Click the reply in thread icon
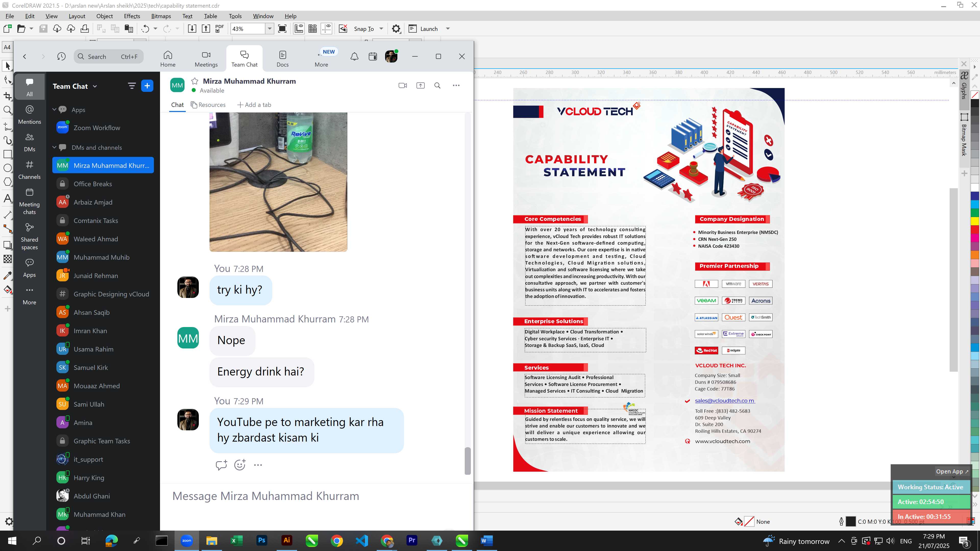The width and height of the screenshot is (980, 551). pos(222,465)
